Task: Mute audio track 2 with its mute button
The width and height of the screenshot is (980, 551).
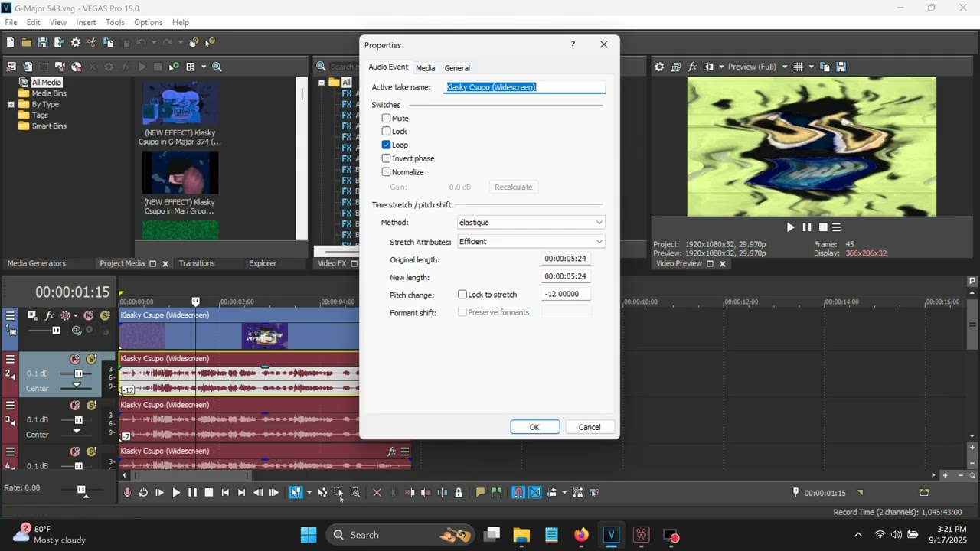Action: [75, 359]
